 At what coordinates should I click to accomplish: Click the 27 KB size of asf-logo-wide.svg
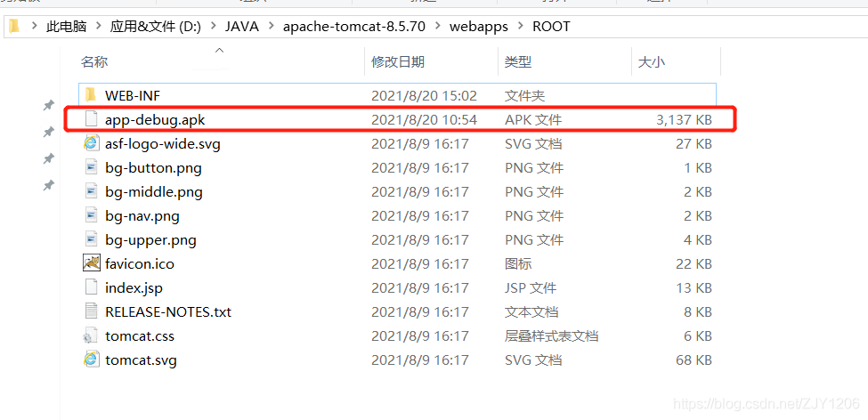coord(694,144)
